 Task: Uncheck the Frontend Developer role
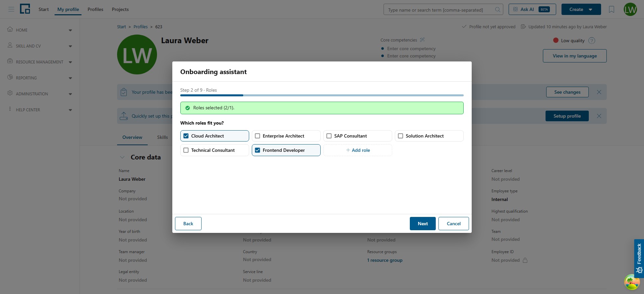[x=257, y=150]
